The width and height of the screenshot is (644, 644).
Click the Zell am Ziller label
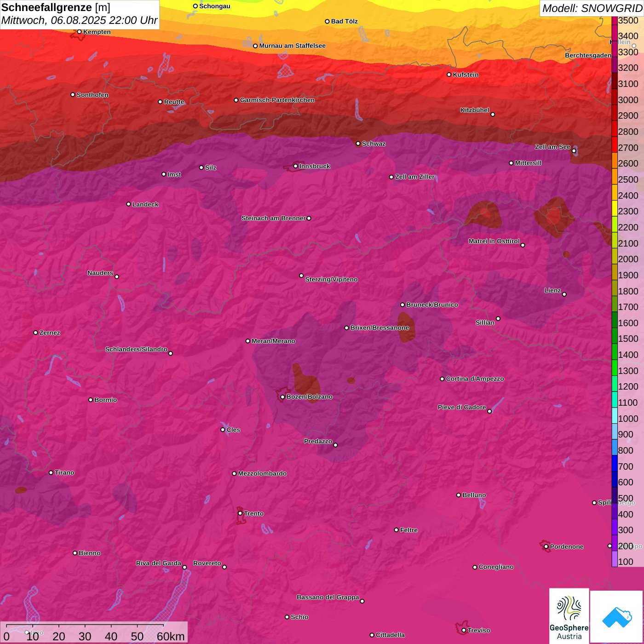[x=415, y=177]
